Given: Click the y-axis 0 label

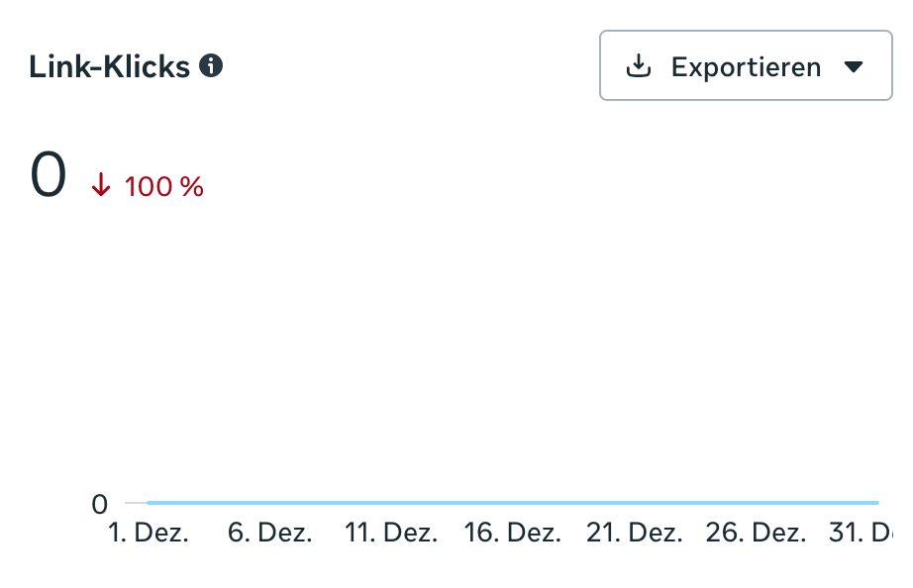Looking at the screenshot, I should click(x=99, y=504).
